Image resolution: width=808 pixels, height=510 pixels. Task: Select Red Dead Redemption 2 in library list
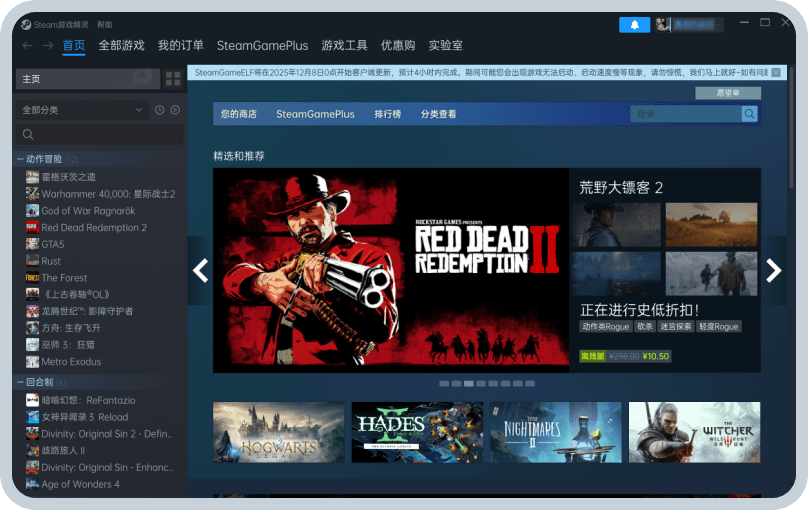(x=93, y=227)
